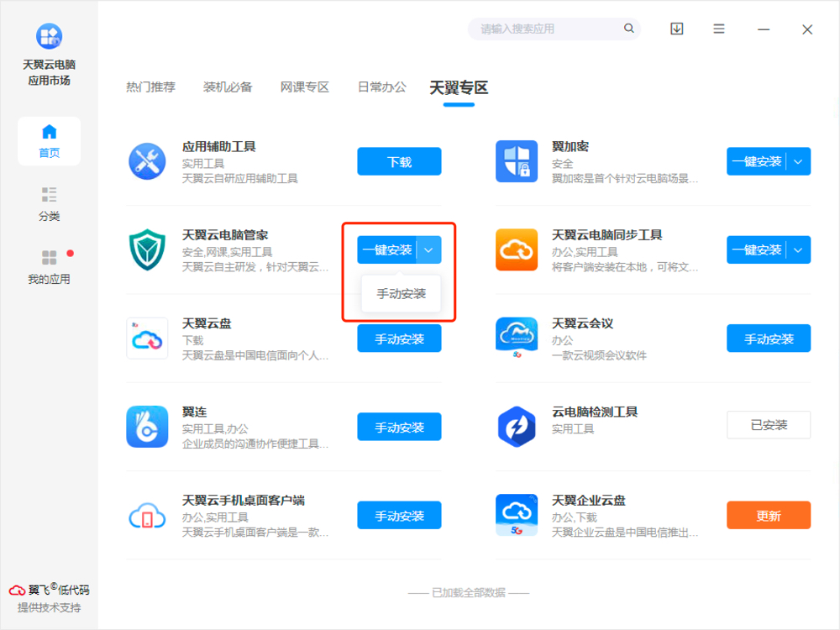Click the 天翼云自研应用辅助工具 description
This screenshot has width=840, height=630.
pyautogui.click(x=239, y=178)
